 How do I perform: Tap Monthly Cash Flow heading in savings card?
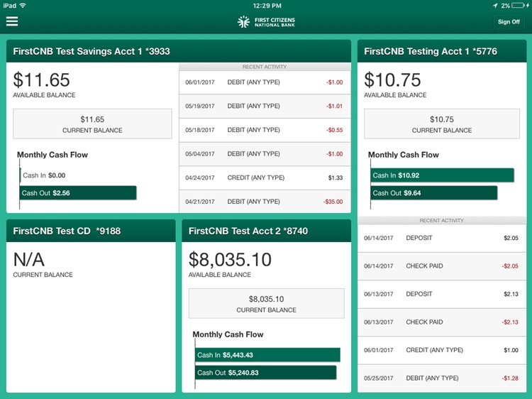(52, 155)
